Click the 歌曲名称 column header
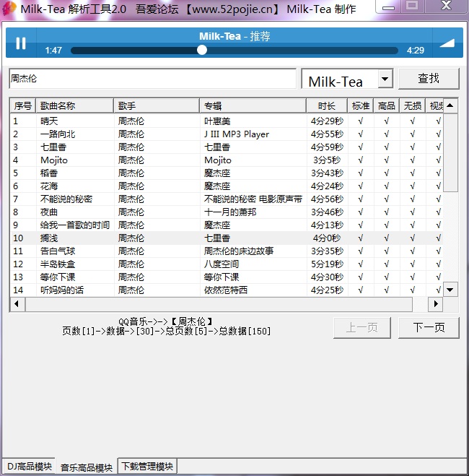Screen dimensions: 469x476 click(74, 106)
